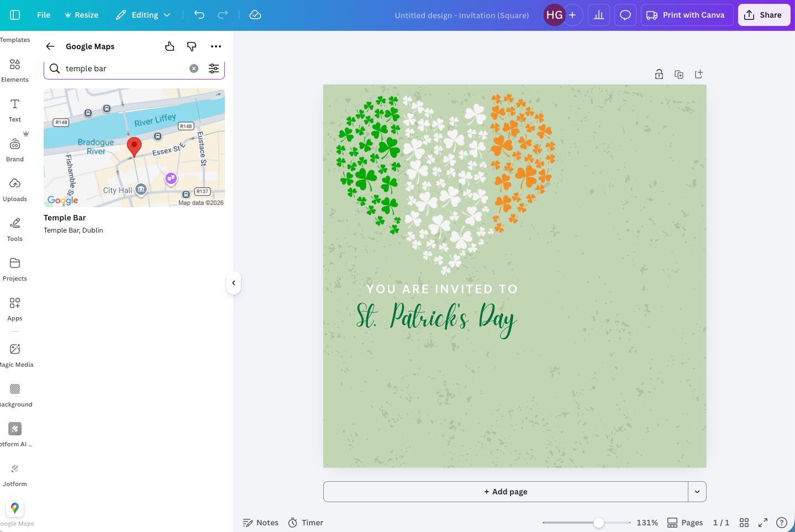Give Google Maps a thumbs up
Viewport: 795px width, 532px height.
[x=170, y=46]
